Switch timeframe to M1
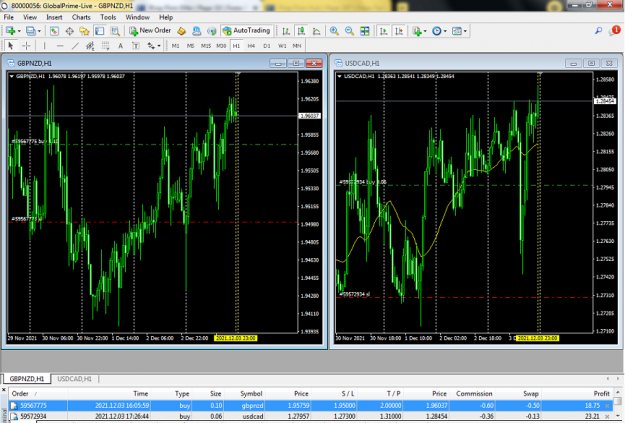Image resolution: width=625 pixels, height=423 pixels. pyautogui.click(x=175, y=46)
